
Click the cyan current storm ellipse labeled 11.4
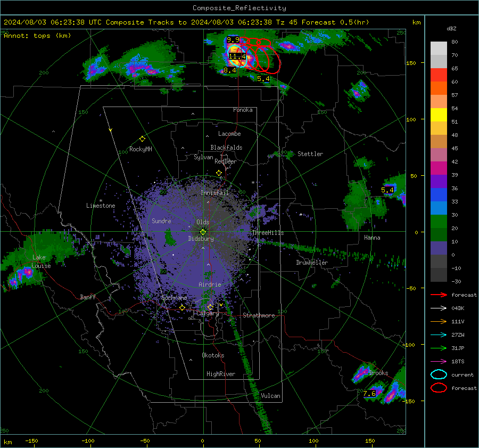237,55
